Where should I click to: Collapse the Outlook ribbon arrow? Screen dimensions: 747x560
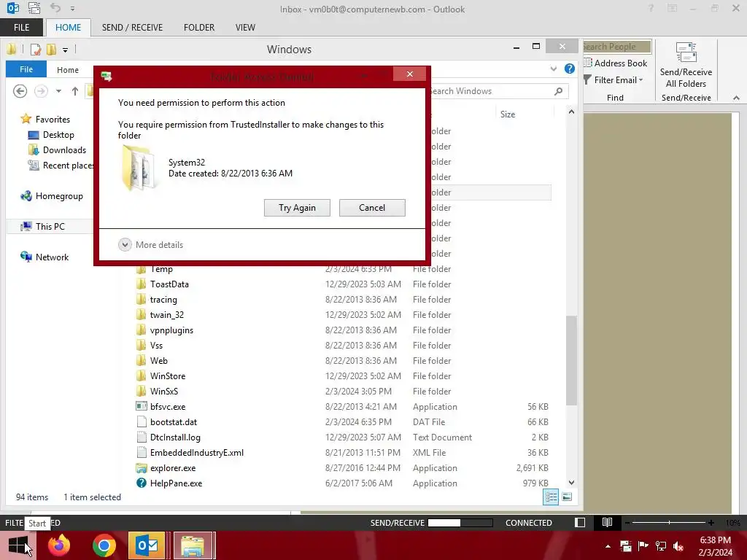[x=736, y=98]
